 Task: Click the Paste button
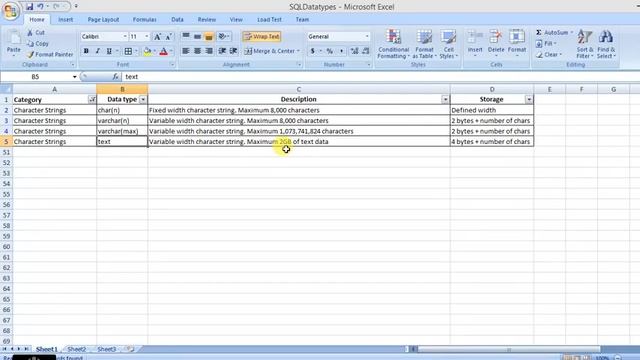pyautogui.click(x=13, y=43)
